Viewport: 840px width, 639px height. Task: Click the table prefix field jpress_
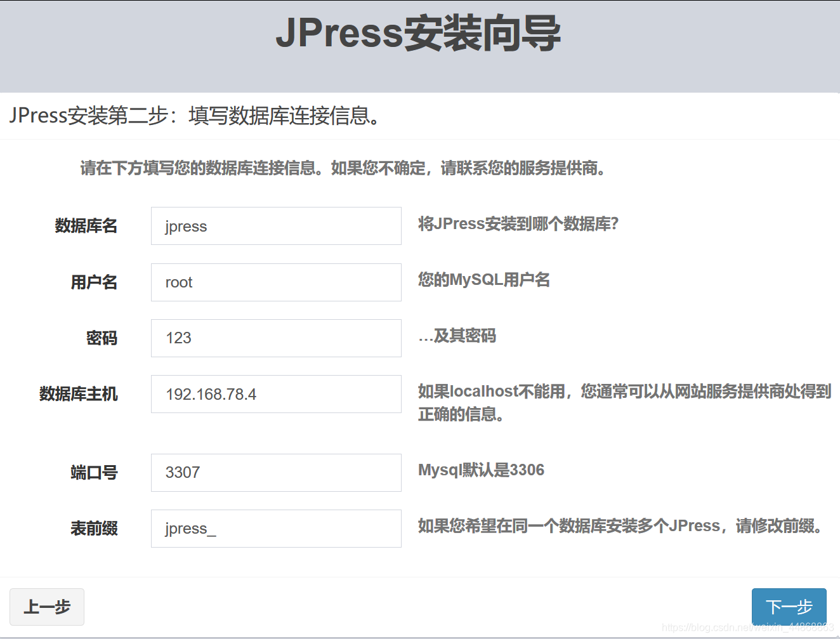pyautogui.click(x=276, y=529)
